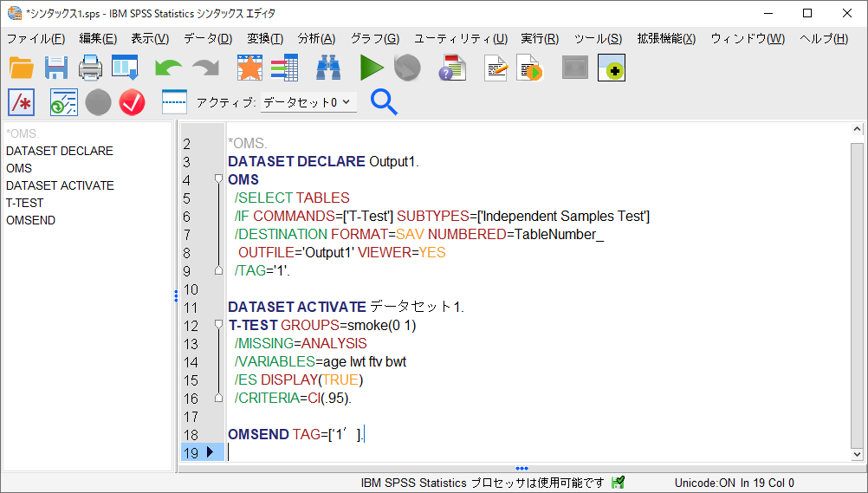The height and width of the screenshot is (493, 868).
Task: Save the syntax file using the disk icon
Action: pyautogui.click(x=56, y=68)
